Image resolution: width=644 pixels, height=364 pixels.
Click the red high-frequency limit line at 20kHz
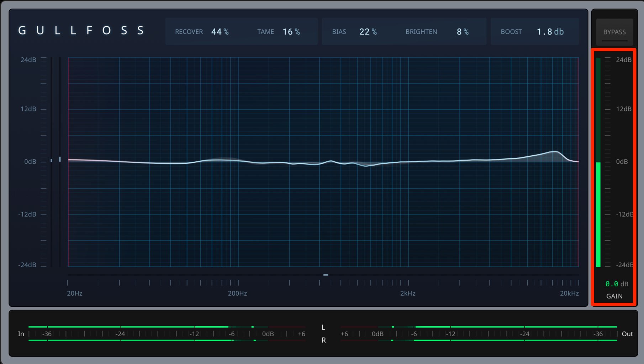pyautogui.click(x=579, y=162)
